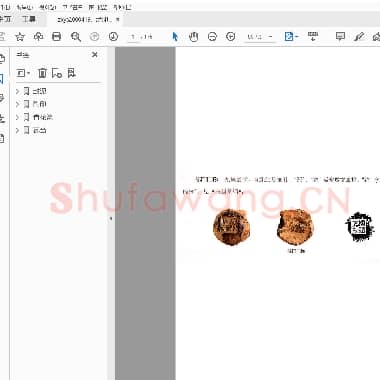
Task: Select the first bookmark label
Action: click(39, 91)
